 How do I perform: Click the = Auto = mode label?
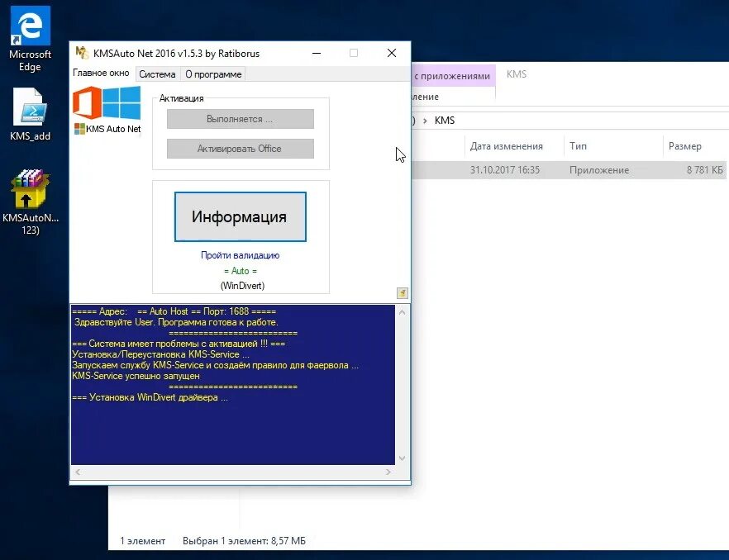241,270
